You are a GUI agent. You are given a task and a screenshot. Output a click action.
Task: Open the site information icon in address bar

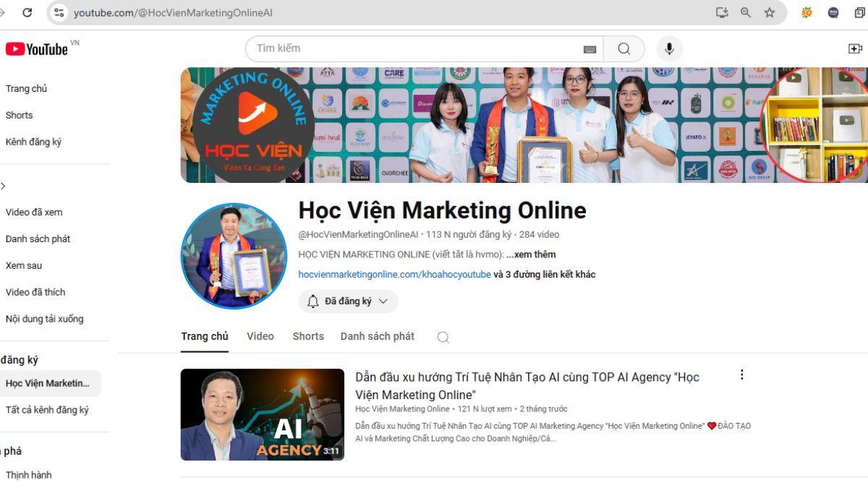(59, 12)
